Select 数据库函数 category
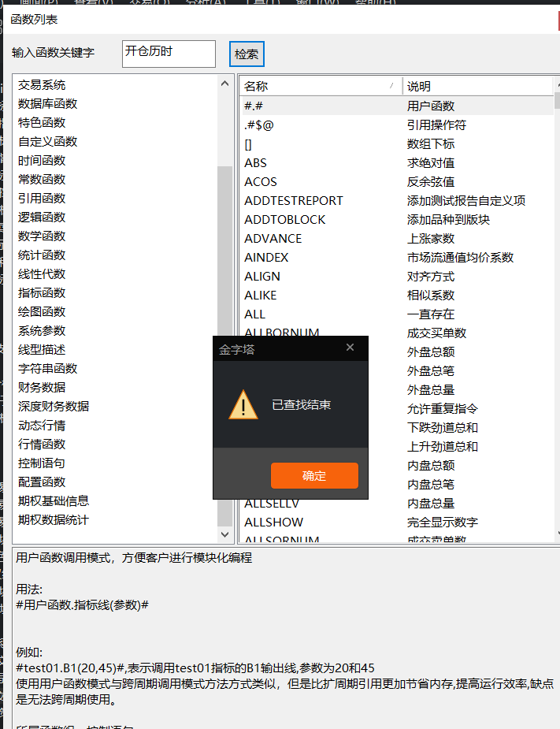560x729 pixels. coord(47,104)
